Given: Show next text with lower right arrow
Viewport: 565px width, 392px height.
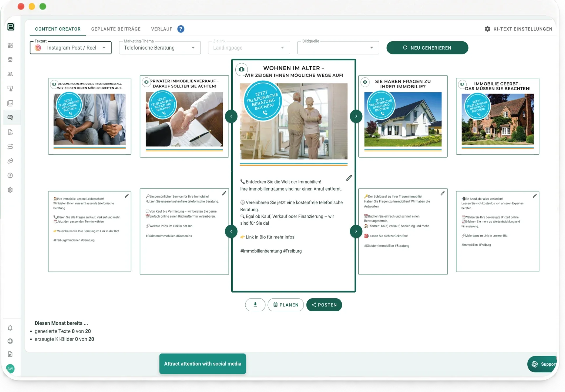Looking at the screenshot, I should (x=356, y=231).
